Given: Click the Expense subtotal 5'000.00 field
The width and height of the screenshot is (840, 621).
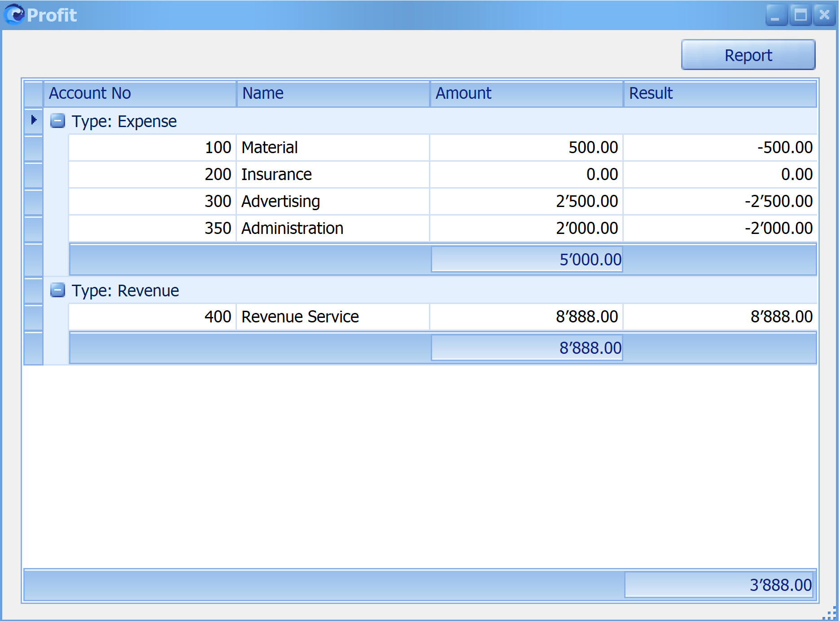Looking at the screenshot, I should 527,259.
